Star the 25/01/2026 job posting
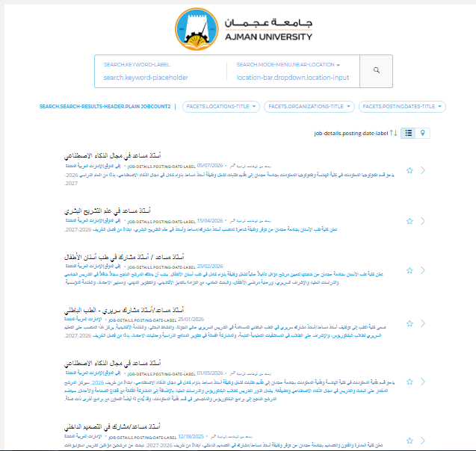The width and height of the screenshot is (476, 451). (409, 323)
